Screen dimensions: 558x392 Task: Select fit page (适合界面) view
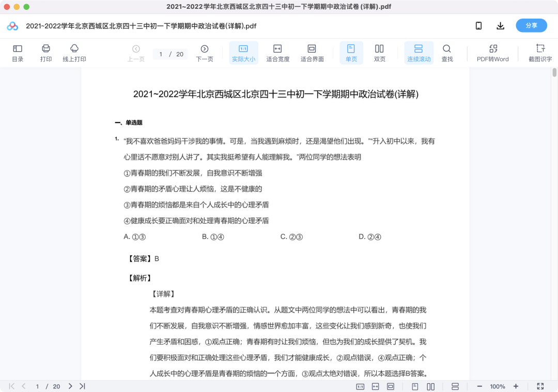[x=312, y=53]
